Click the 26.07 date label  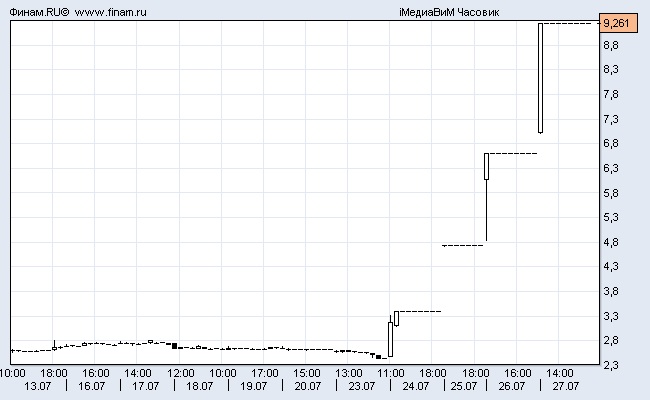pyautogui.click(x=512, y=386)
